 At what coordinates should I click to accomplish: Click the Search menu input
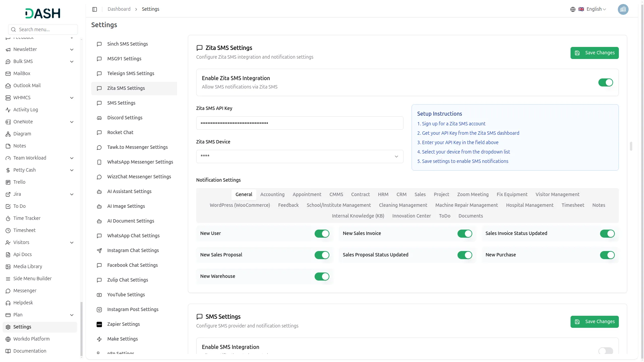point(43,29)
